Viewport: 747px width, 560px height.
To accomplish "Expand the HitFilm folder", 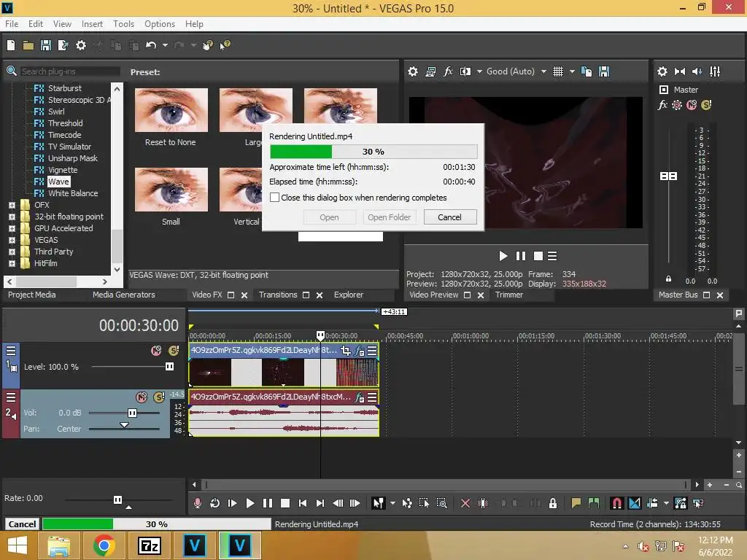I will tap(12, 263).
